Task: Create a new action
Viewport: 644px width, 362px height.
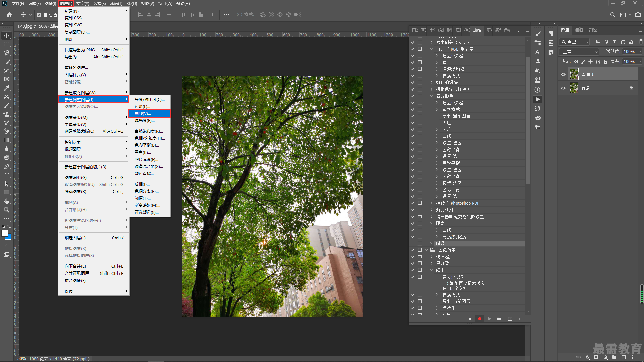Action: click(510, 319)
